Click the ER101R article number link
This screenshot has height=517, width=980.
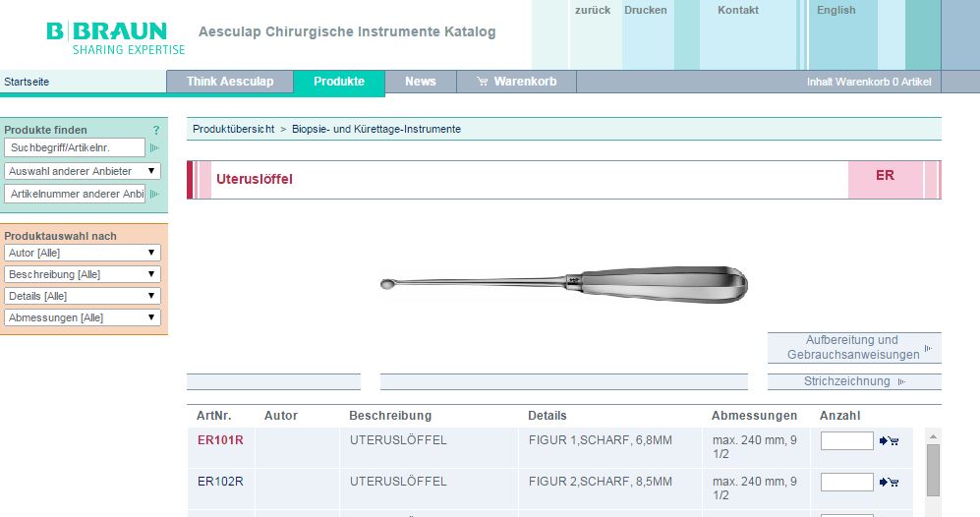pyautogui.click(x=220, y=440)
